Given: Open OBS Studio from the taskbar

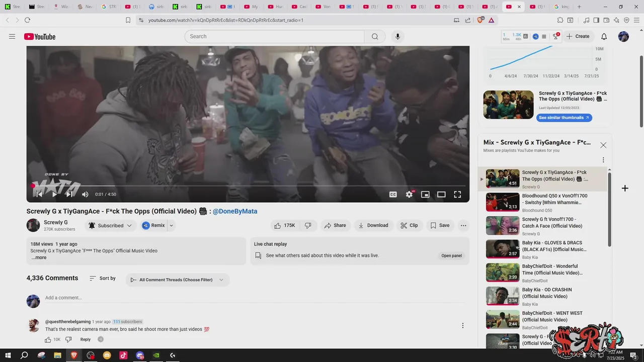Looking at the screenshot, I should 91,355.
